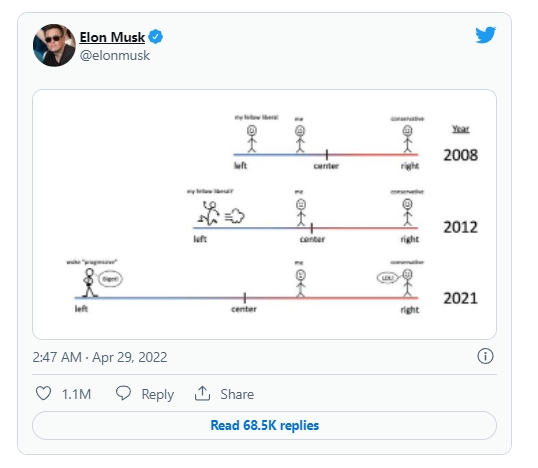Click the 1.1M likes count
This screenshot has height=468, width=538.
click(x=76, y=394)
